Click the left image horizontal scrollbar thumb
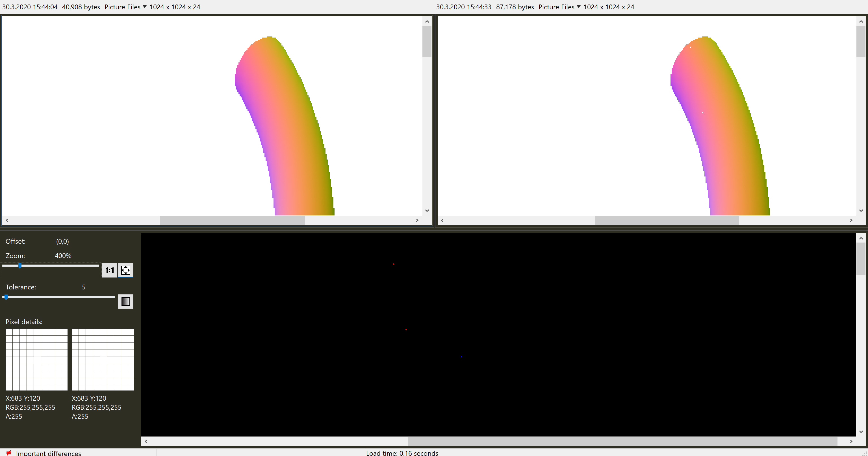 click(x=232, y=220)
